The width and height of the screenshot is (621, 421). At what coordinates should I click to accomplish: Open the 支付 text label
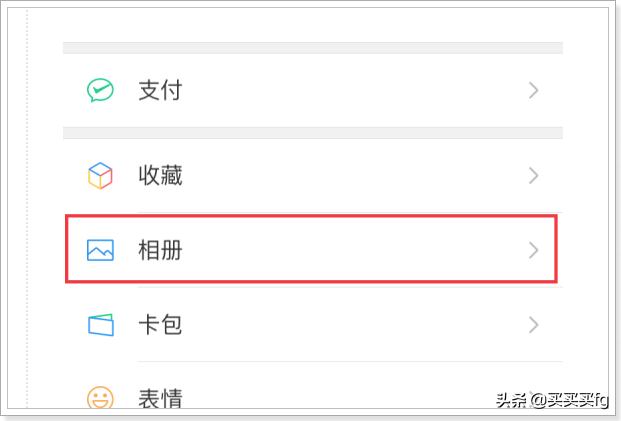click(x=160, y=90)
